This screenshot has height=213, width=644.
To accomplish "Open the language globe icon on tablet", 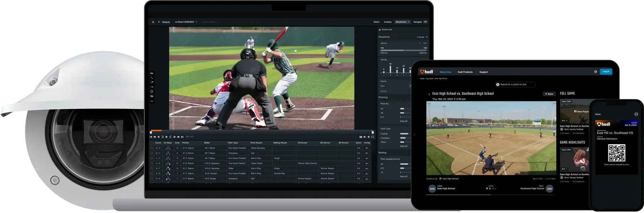I will [595, 72].
